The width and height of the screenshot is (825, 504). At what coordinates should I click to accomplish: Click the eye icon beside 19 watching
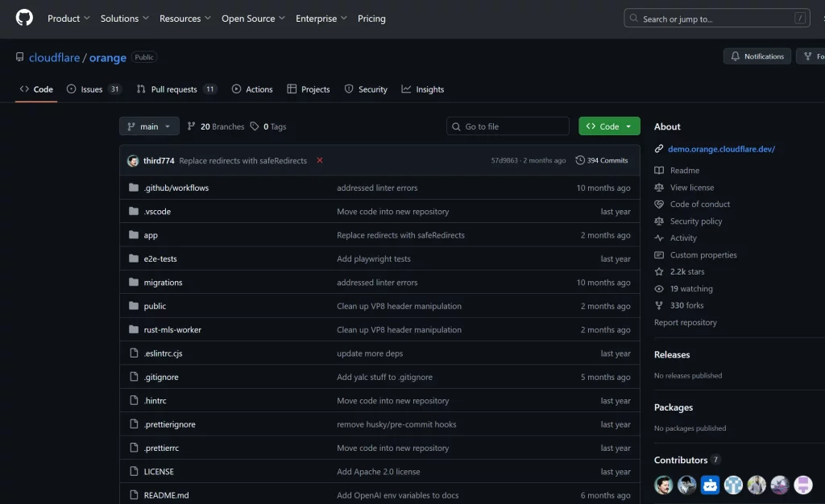pyautogui.click(x=659, y=288)
